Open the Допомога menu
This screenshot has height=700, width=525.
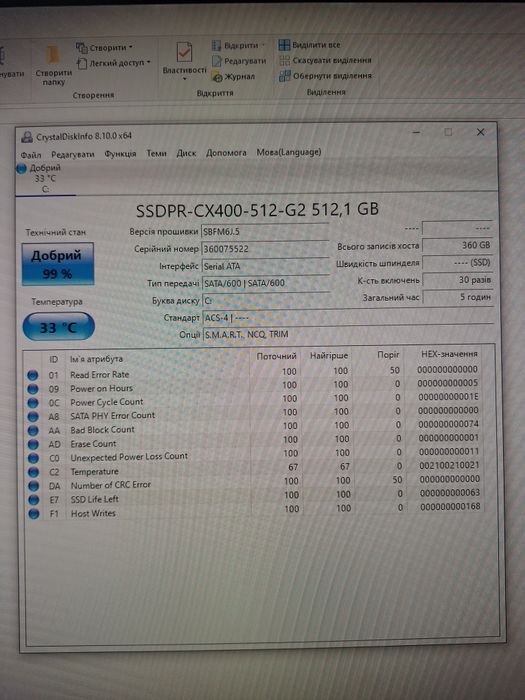point(226,152)
